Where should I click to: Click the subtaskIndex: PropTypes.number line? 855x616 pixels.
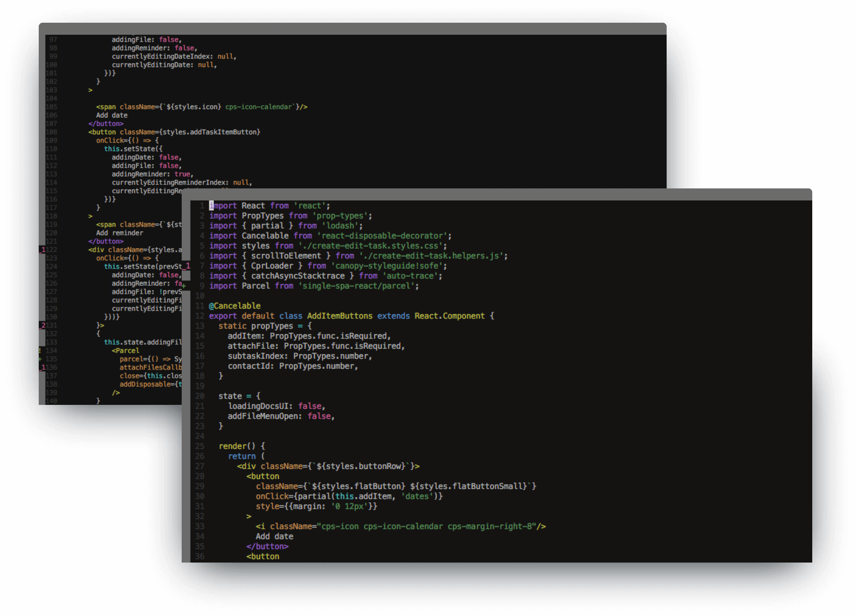click(x=300, y=356)
